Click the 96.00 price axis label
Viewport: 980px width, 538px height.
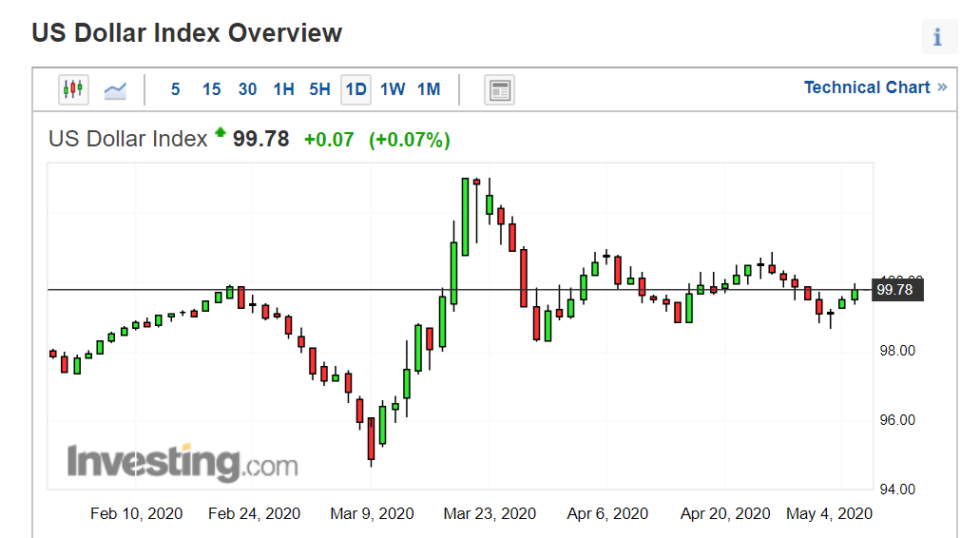897,420
